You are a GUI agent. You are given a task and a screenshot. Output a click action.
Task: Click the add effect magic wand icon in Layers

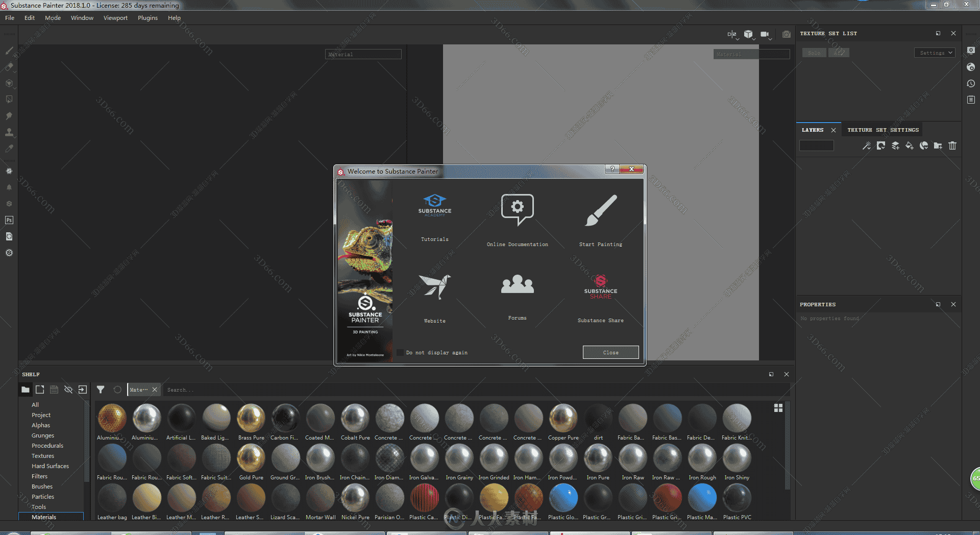(867, 146)
